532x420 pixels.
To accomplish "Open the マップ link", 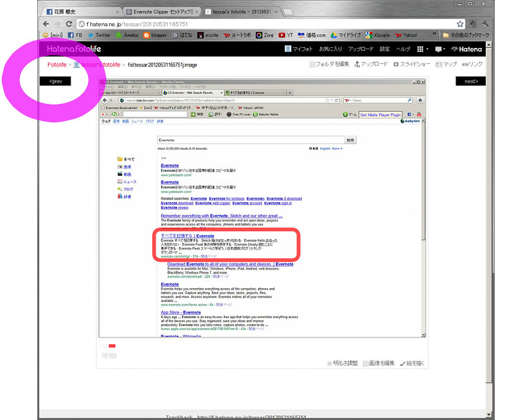I will (446, 64).
